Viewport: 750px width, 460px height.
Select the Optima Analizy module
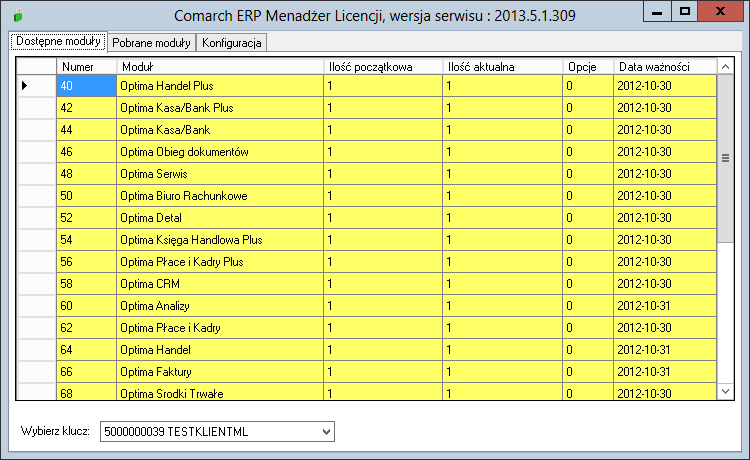point(220,306)
